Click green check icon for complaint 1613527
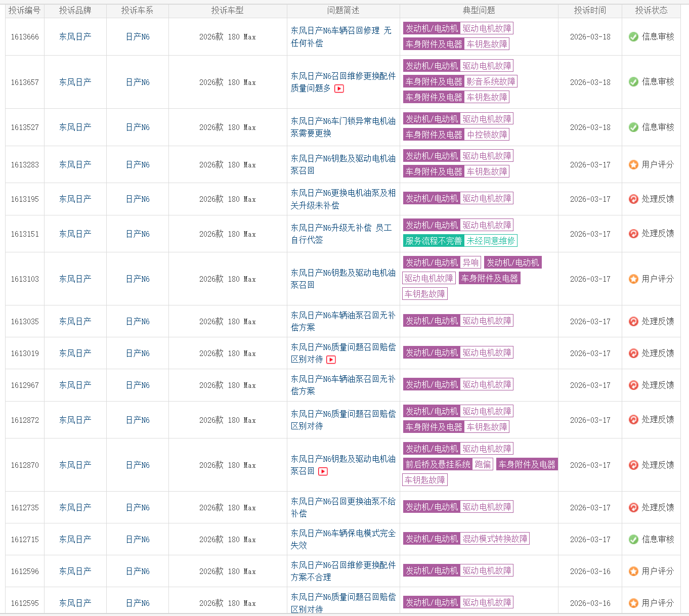The width and height of the screenshot is (689, 616). (x=633, y=127)
